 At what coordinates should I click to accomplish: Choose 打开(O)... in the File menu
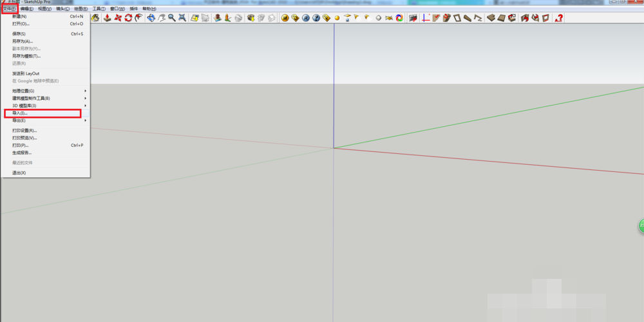pyautogui.click(x=46, y=24)
